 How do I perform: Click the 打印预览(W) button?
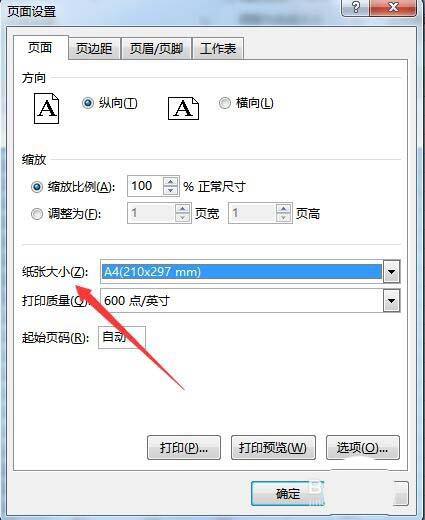pyautogui.click(x=273, y=448)
